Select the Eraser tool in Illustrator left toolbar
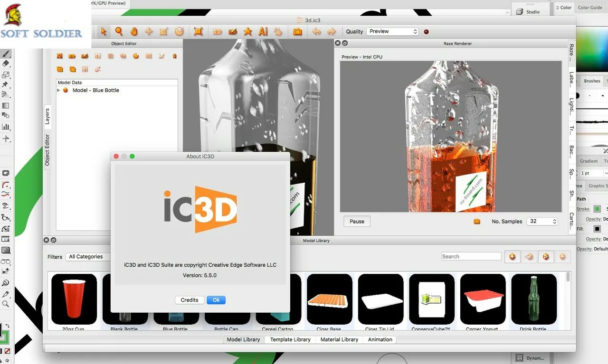This screenshot has height=364, width=608. coord(6,63)
